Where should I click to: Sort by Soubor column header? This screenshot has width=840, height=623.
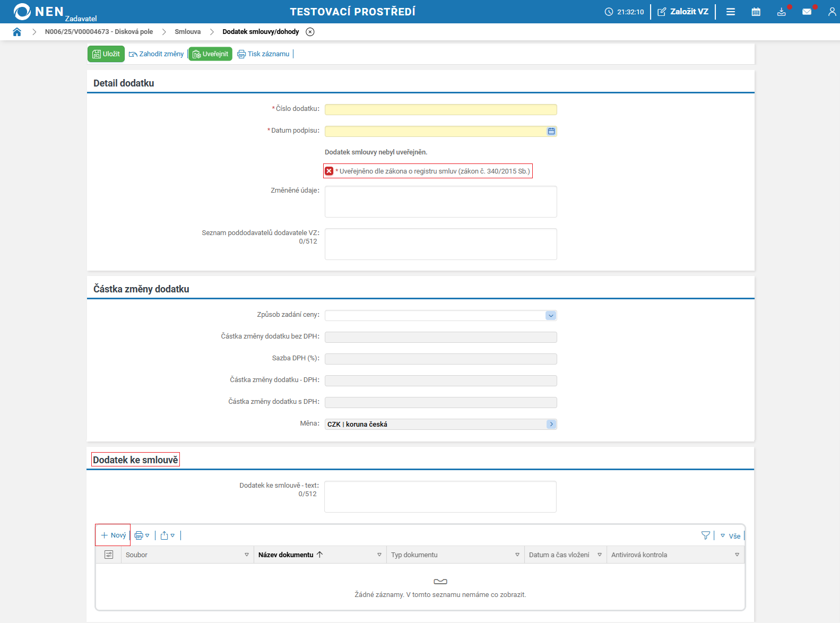(136, 555)
